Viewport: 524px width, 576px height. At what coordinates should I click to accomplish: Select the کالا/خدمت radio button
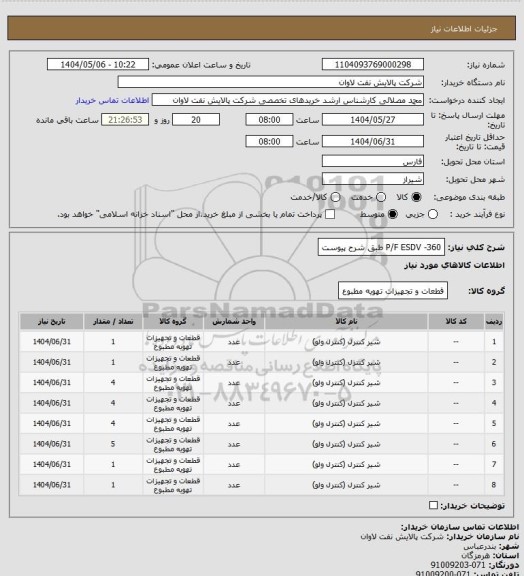tap(335, 197)
